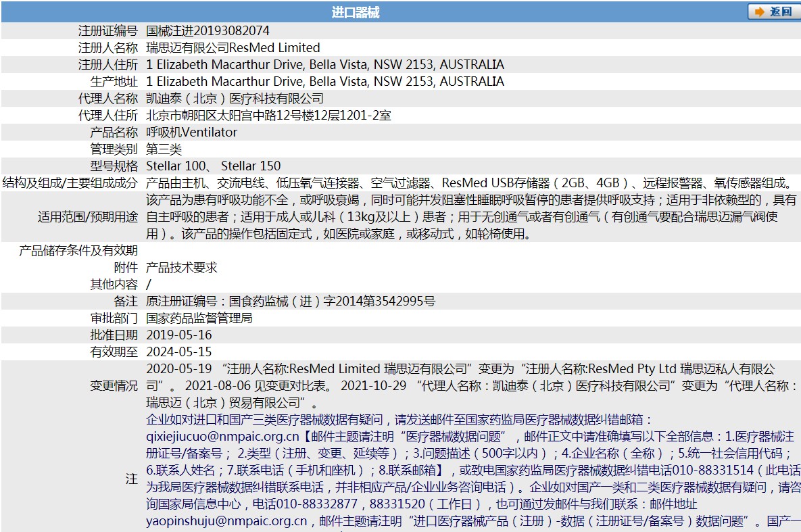Screen dimensions: 801x532
Task: Click the 其他内容 label
Action: (x=114, y=284)
